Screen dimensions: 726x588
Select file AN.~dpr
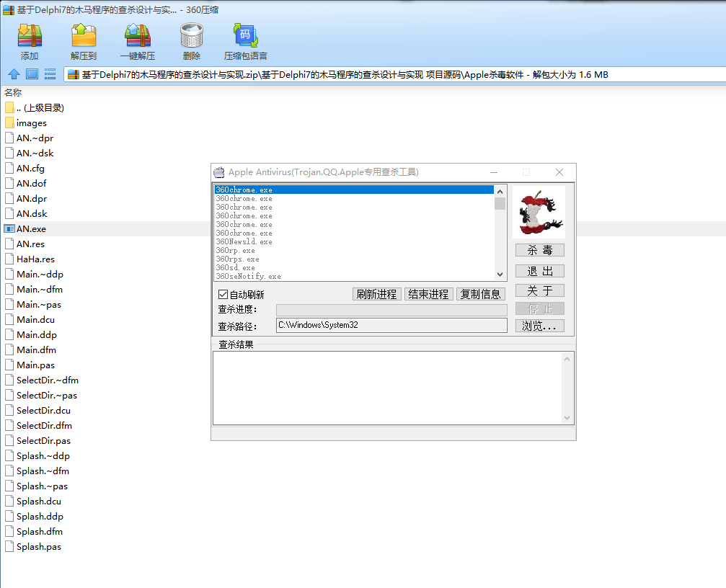(29, 138)
